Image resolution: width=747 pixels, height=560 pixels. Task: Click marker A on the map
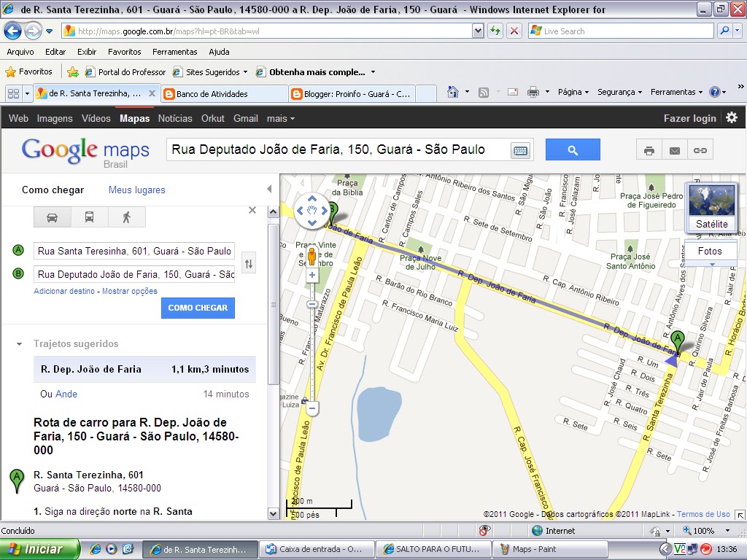coord(678,342)
